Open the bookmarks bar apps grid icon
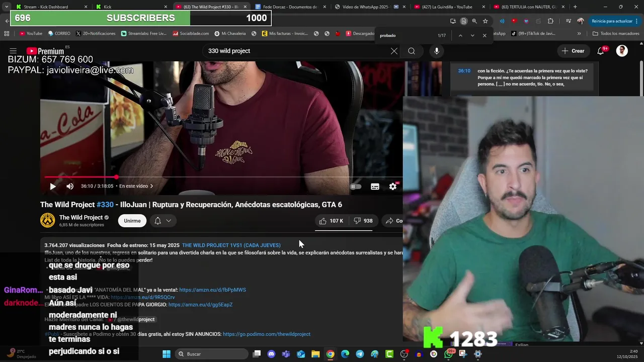The image size is (644, 362). pos(7,34)
